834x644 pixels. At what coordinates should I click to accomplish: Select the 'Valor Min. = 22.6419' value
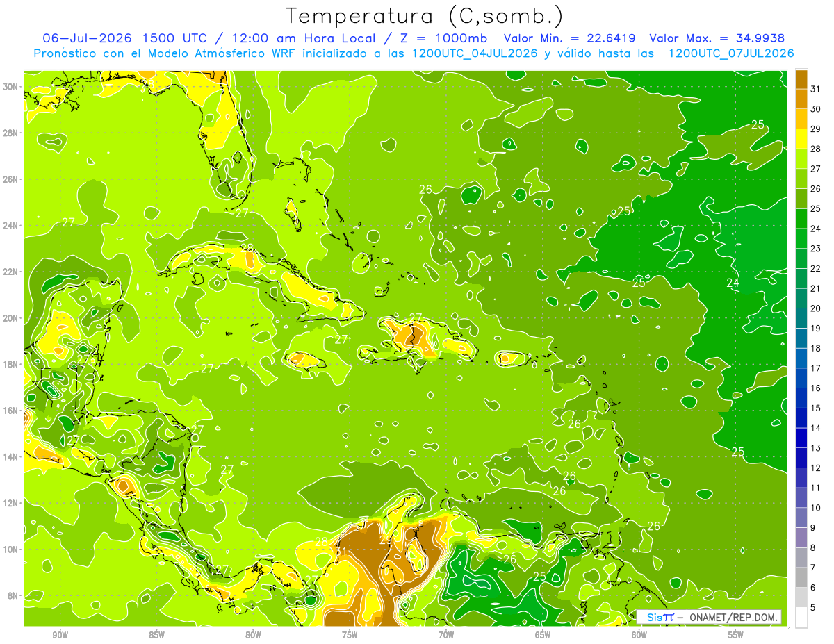click(x=569, y=38)
